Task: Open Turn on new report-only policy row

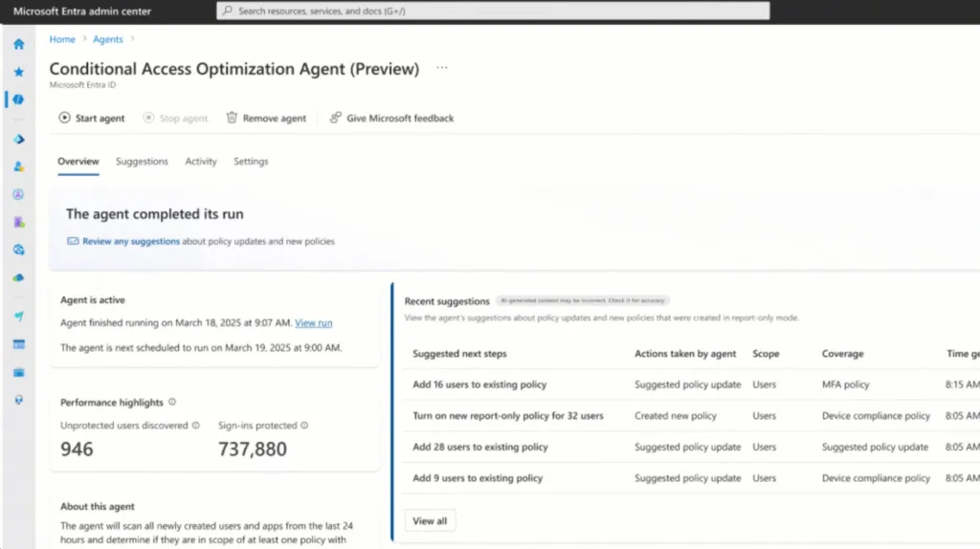Action: click(x=508, y=416)
